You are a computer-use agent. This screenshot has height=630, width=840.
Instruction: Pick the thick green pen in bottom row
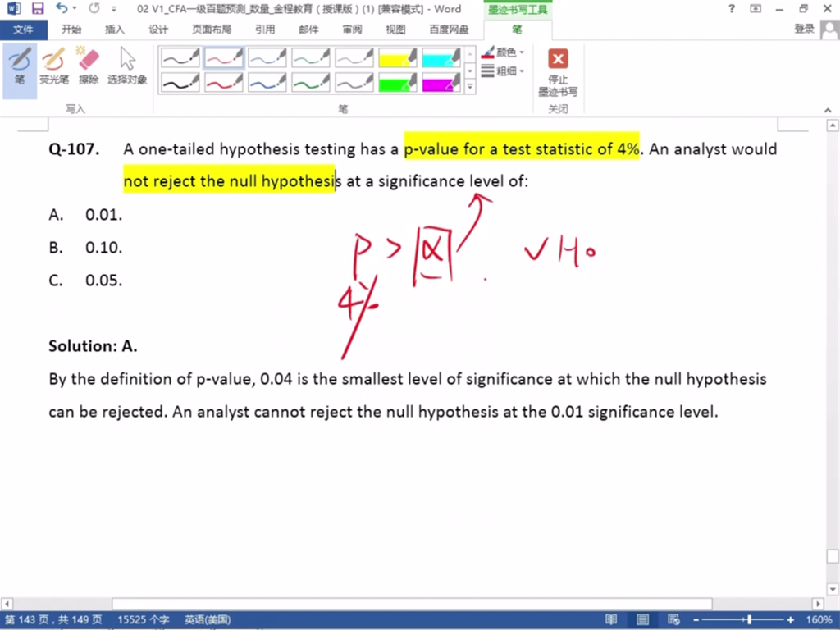pyautogui.click(x=311, y=82)
